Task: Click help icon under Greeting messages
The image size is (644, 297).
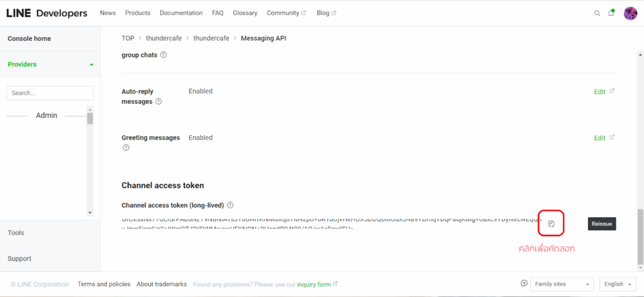Action: pos(126,148)
